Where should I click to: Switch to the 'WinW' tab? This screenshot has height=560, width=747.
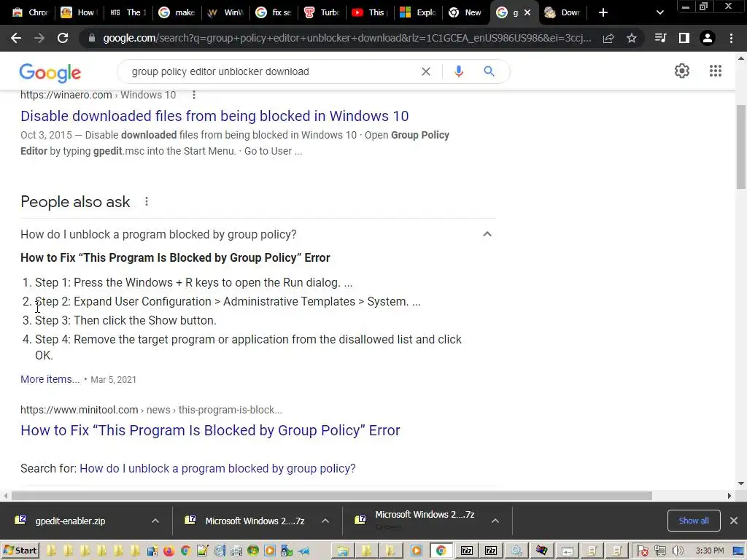(225, 13)
